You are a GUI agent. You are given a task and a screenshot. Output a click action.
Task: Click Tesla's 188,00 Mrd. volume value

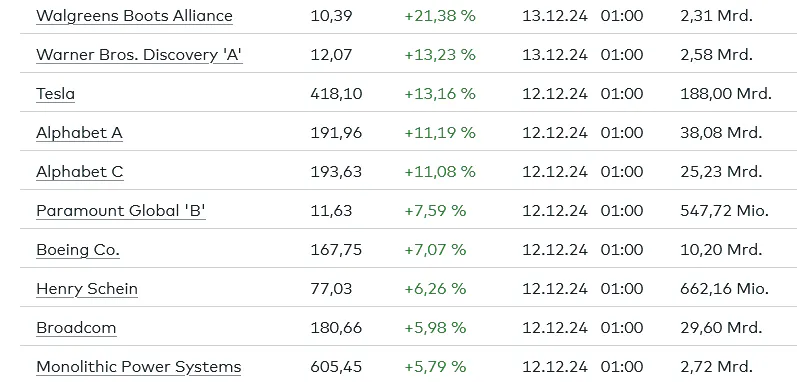(726, 94)
